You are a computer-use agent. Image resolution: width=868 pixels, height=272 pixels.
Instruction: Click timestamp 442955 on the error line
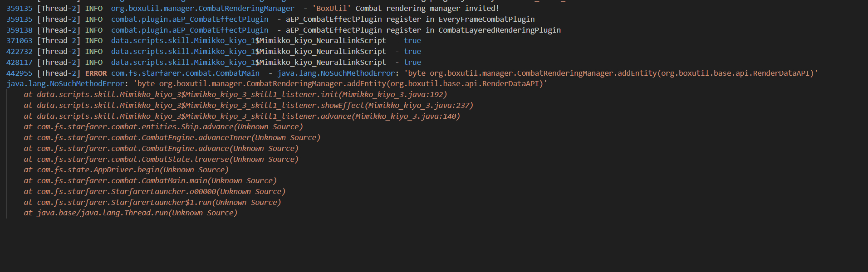(x=20, y=73)
